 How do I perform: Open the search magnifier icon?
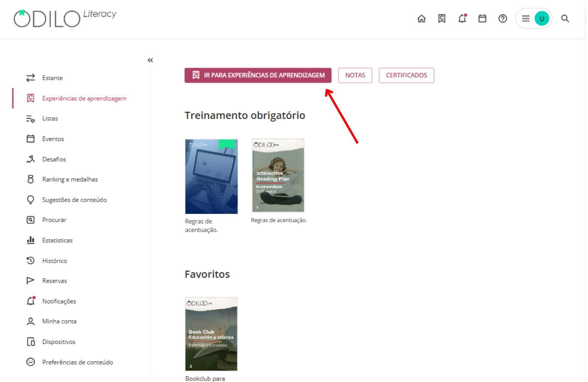(x=565, y=18)
